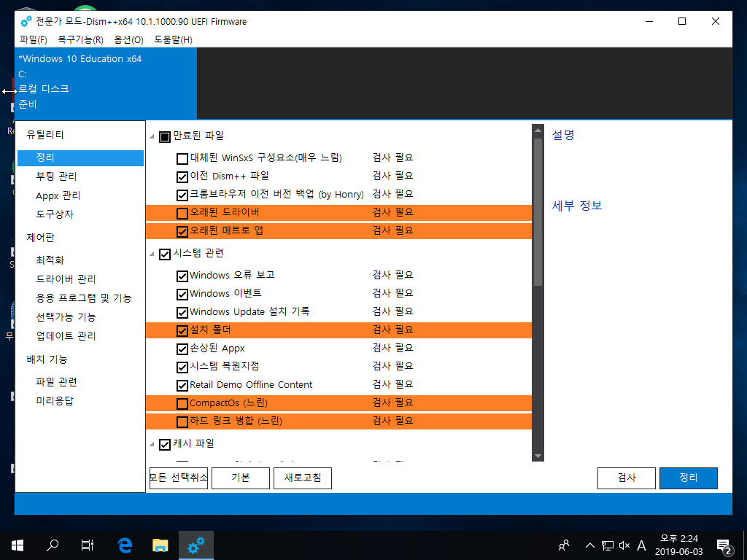This screenshot has height=560, width=747.
Task: Open the taskbar clock and date
Action: [679, 545]
